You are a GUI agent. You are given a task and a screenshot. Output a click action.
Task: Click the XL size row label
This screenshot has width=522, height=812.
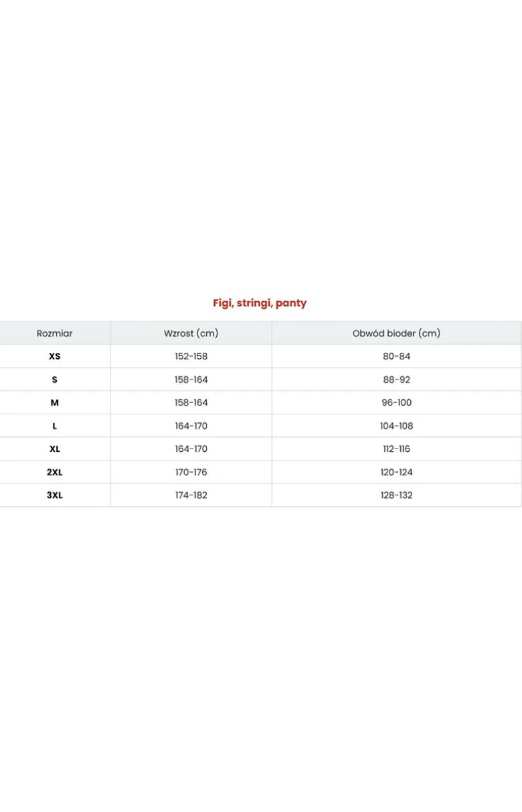pyautogui.click(x=55, y=449)
